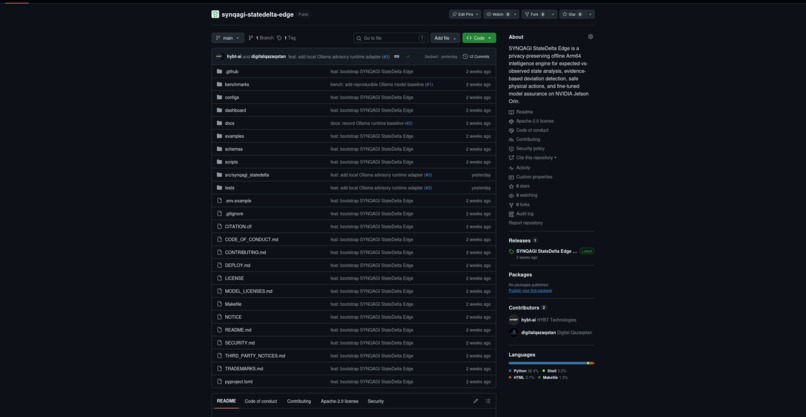Expand the Star lists dropdown arrow
The height and width of the screenshot is (417, 806).
(591, 14)
